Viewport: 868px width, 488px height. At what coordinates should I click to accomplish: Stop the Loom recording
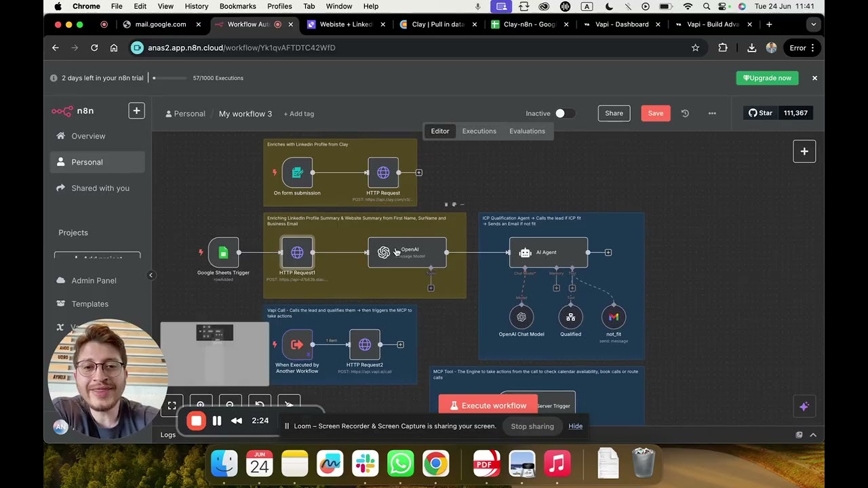pos(196,421)
